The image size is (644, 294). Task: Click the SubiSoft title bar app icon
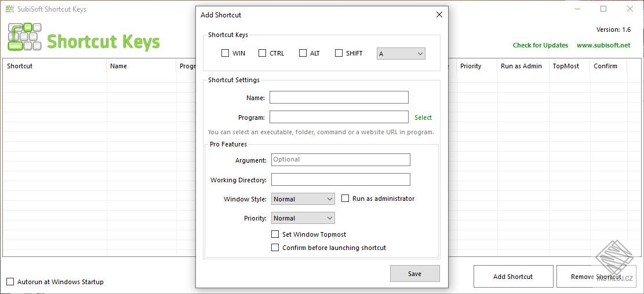point(9,9)
